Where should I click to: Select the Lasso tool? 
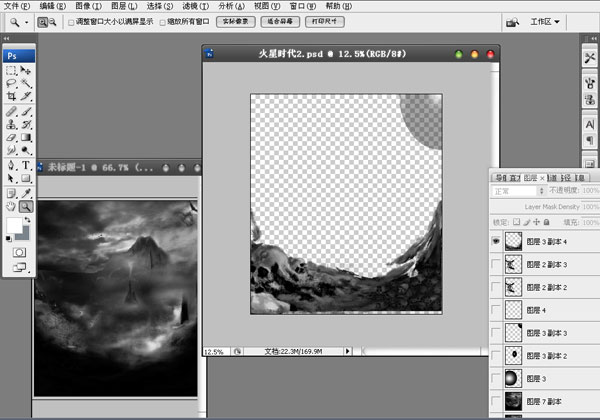(x=11, y=83)
